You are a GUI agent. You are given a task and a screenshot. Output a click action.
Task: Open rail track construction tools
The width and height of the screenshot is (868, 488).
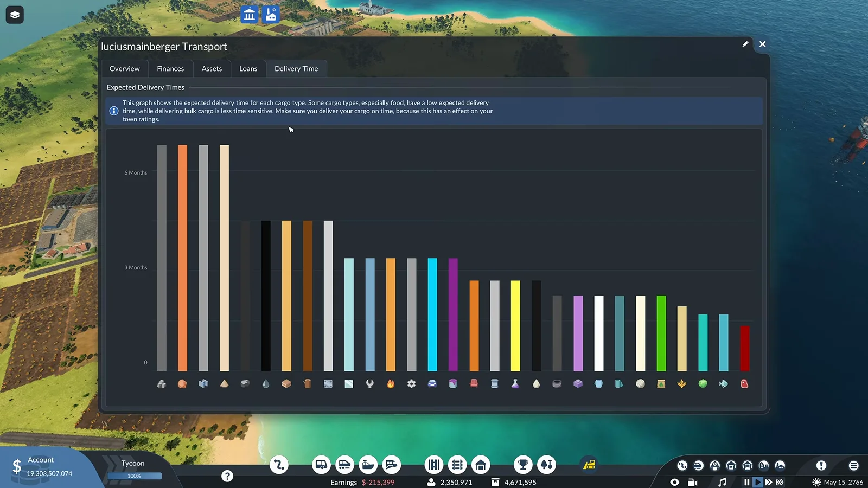click(x=457, y=465)
